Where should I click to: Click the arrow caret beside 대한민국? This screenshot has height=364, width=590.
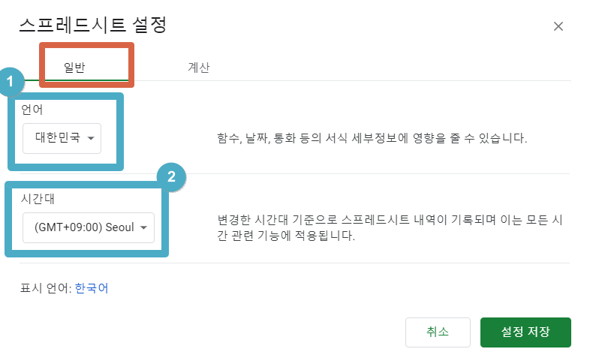(x=91, y=138)
